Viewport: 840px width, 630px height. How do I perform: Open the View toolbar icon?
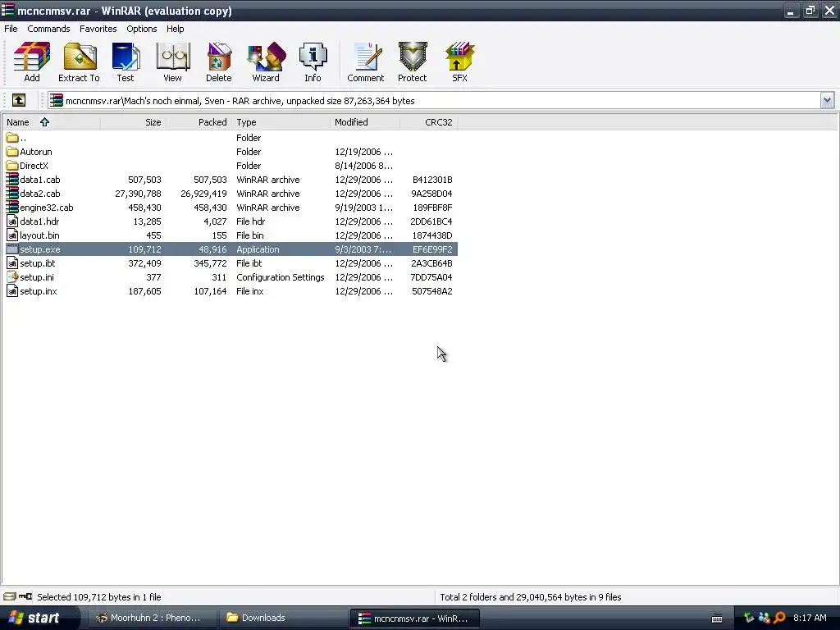172,62
